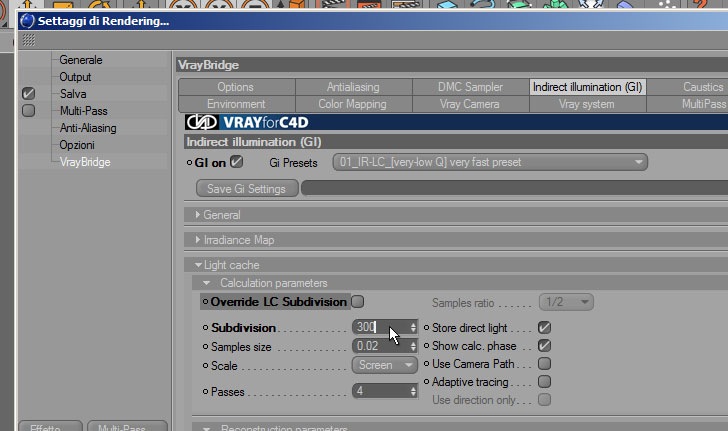Viewport: 728px width, 431px height.
Task: Select Salva in the settings list
Action: 73,94
